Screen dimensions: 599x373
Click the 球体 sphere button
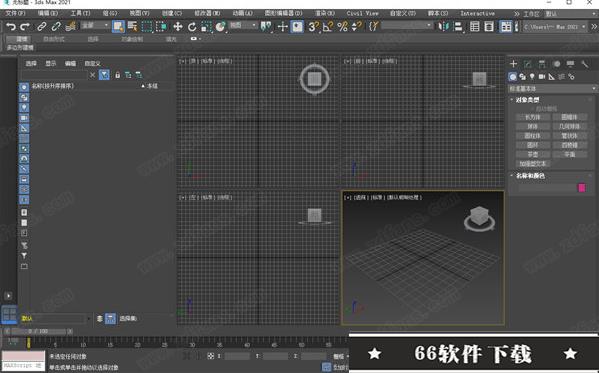click(x=533, y=126)
